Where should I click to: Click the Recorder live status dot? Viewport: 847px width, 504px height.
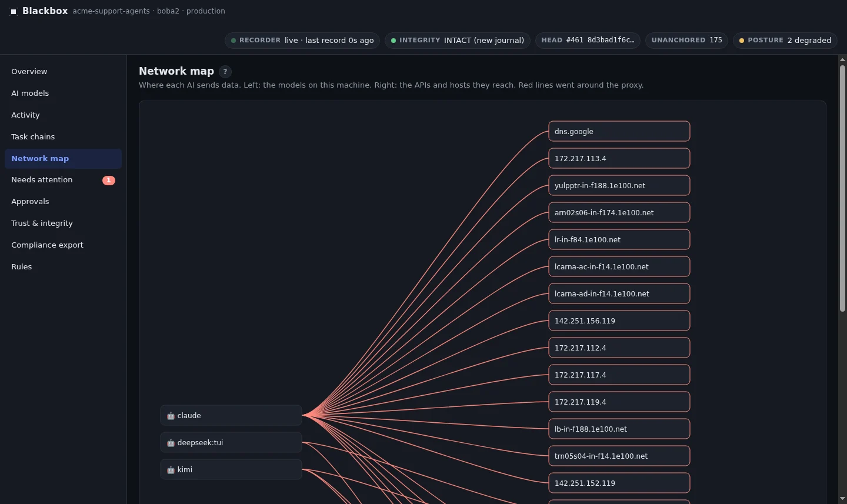[234, 41]
